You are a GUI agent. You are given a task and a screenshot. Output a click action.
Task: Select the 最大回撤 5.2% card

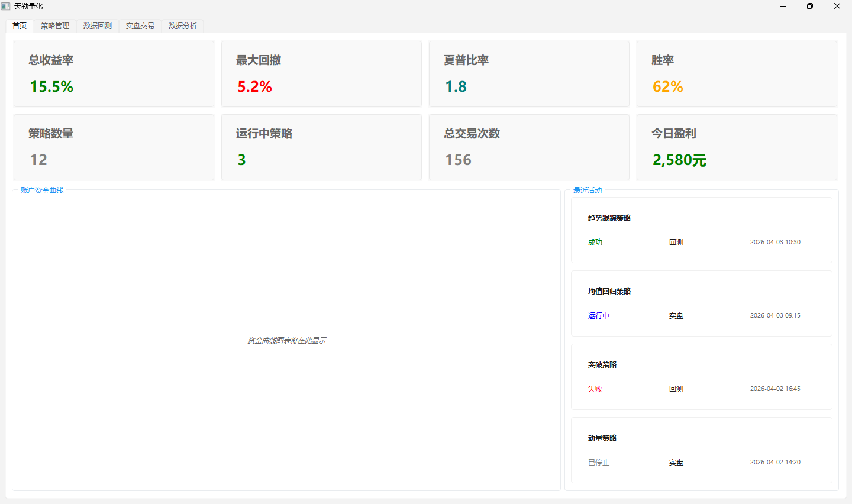[321, 74]
